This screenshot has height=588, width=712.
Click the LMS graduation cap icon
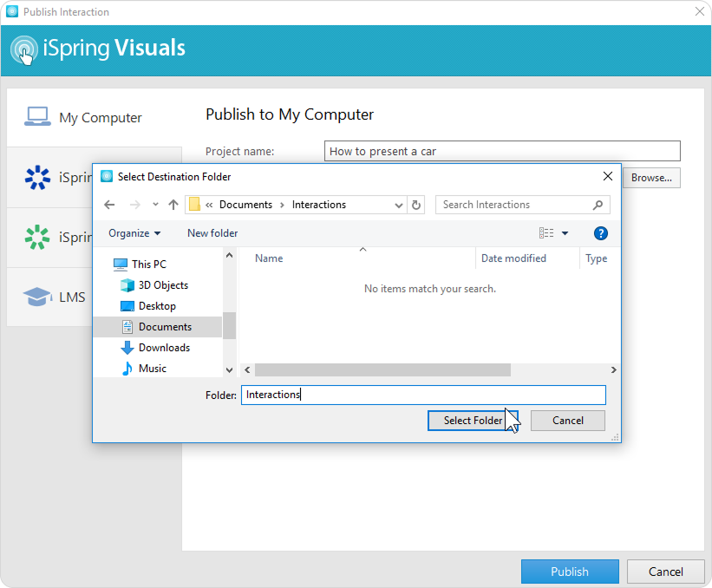tap(37, 297)
